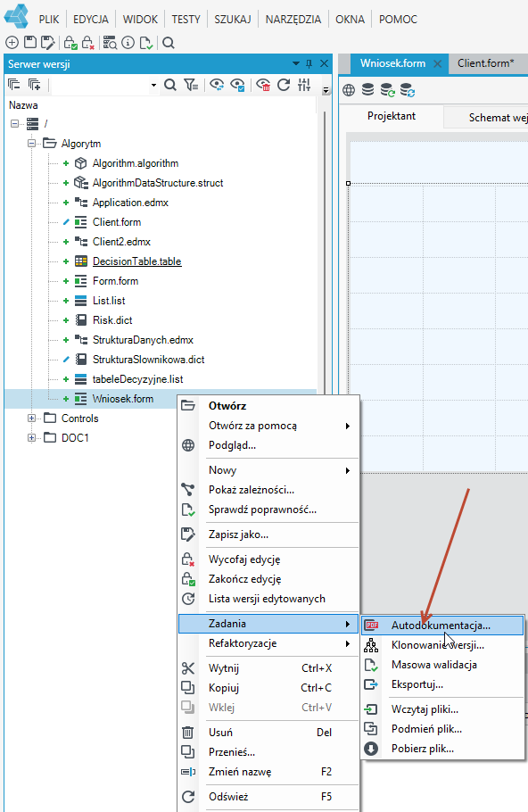Open the PLIK menu
This screenshot has width=528, height=812.
pos(49,19)
